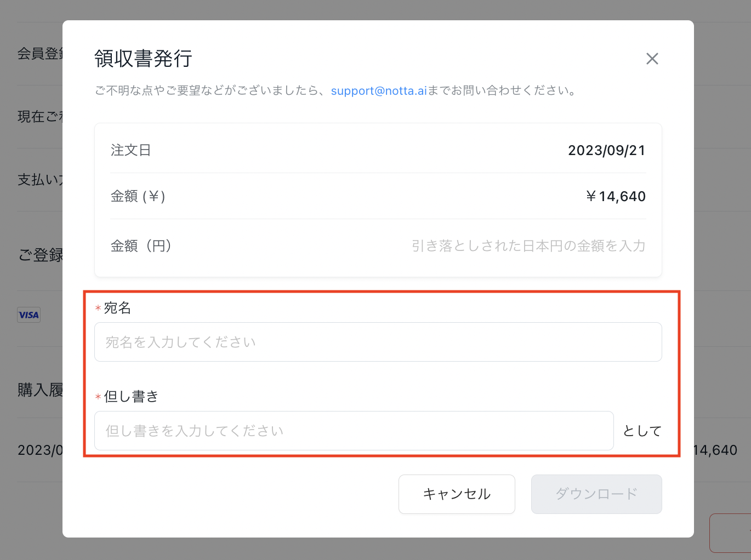The height and width of the screenshot is (560, 751).
Task: Select the 2023/09/21 order date value
Action: point(607,150)
